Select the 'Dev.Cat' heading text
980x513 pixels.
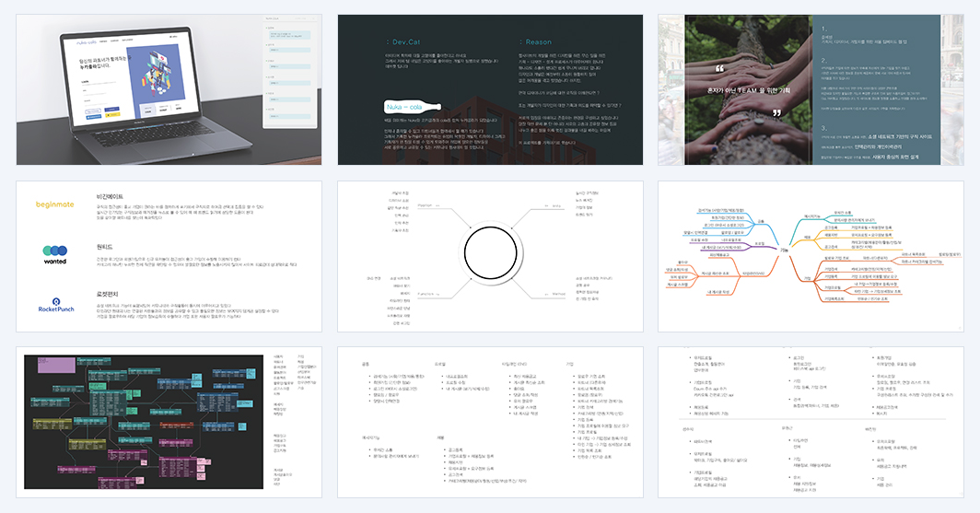tap(405, 41)
